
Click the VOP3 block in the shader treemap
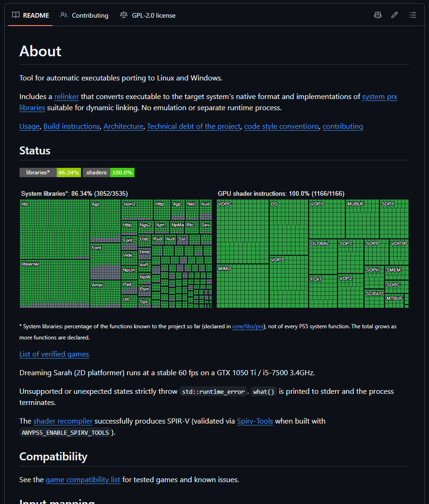click(289, 282)
